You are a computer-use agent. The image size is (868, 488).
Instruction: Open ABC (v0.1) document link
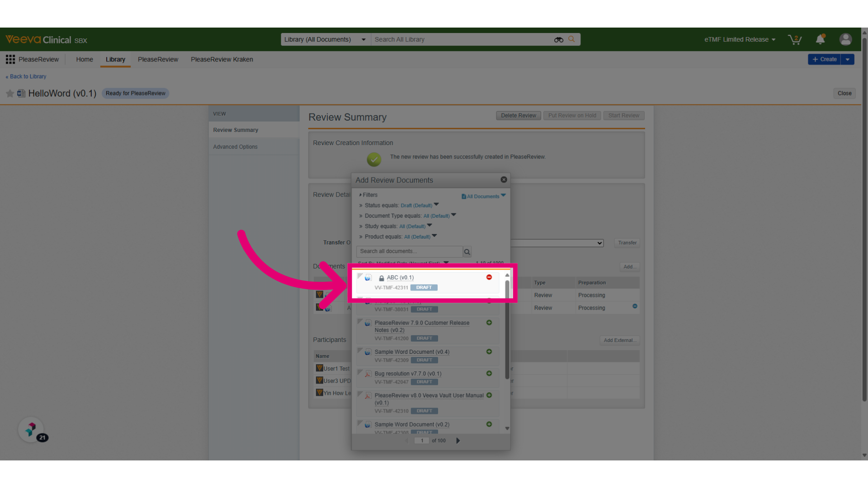pyautogui.click(x=400, y=278)
